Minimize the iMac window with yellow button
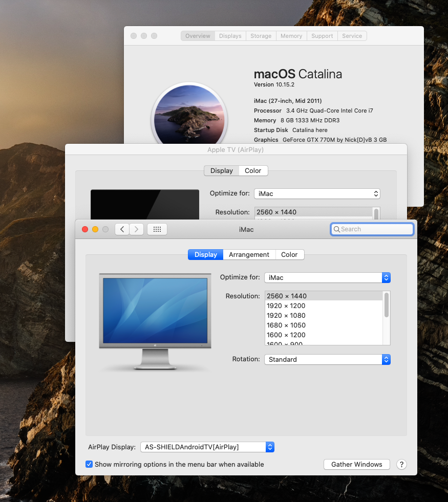The height and width of the screenshot is (502, 448). [95, 229]
